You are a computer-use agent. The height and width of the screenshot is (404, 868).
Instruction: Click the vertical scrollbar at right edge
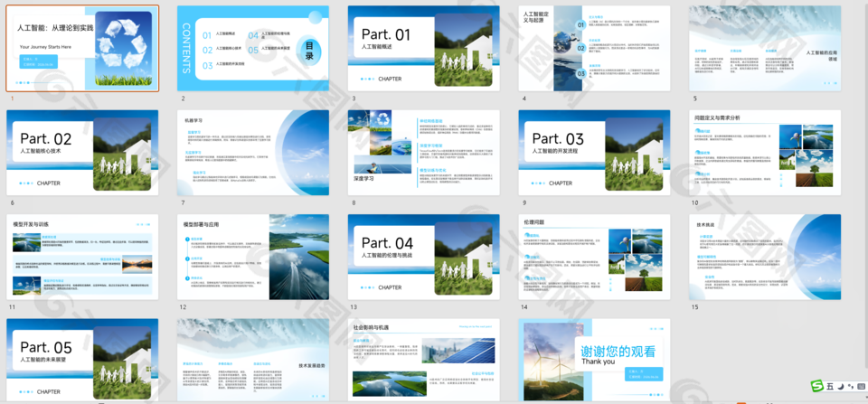pos(863,181)
